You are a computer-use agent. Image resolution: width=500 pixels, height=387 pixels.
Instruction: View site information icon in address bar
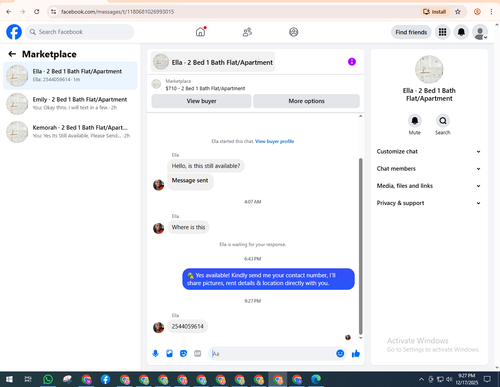(x=54, y=12)
